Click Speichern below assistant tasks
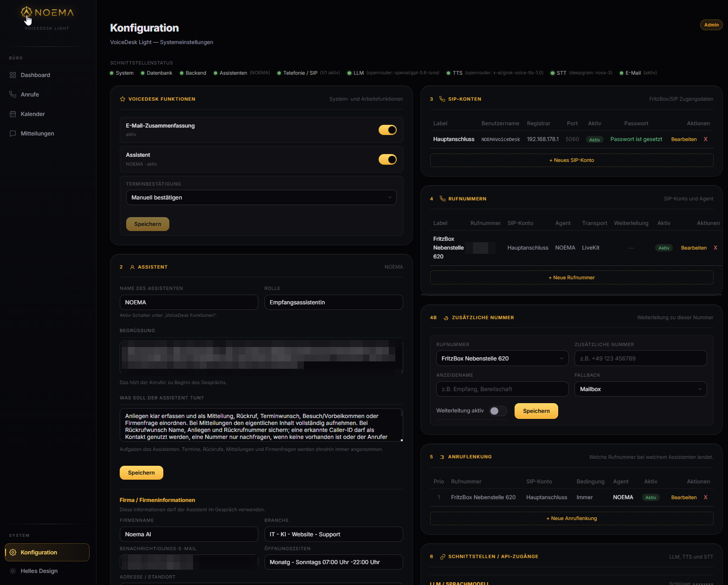 142,473
